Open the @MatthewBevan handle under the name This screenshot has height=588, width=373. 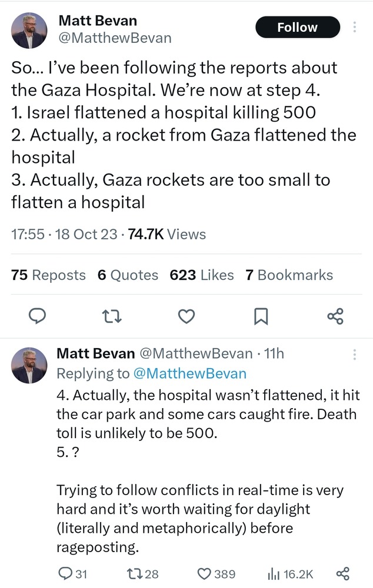[115, 38]
